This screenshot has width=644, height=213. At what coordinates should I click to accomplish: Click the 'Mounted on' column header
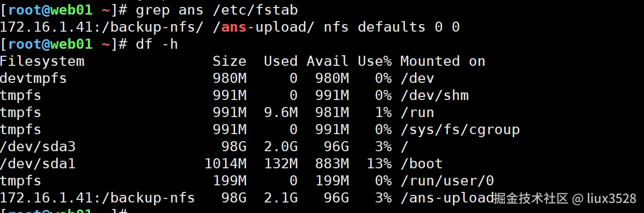(x=443, y=61)
